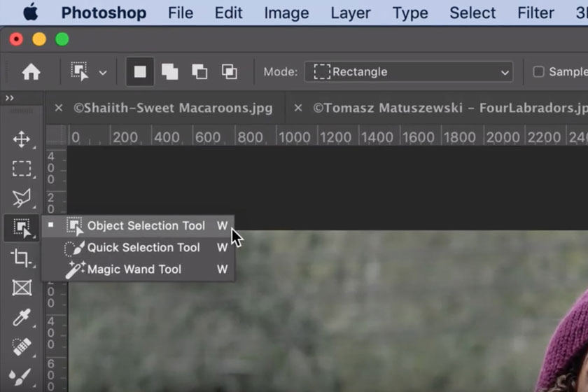
Task: Open the Apple menu
Action: (x=30, y=13)
